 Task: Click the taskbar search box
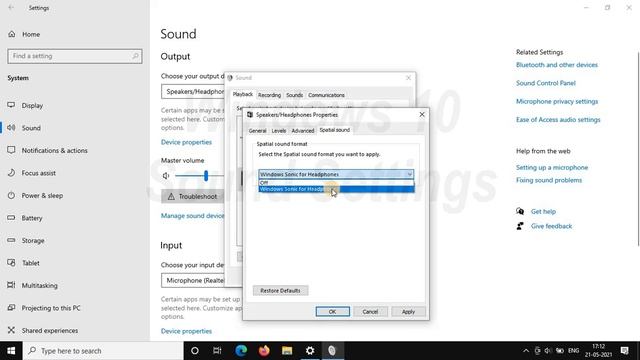[x=103, y=351]
